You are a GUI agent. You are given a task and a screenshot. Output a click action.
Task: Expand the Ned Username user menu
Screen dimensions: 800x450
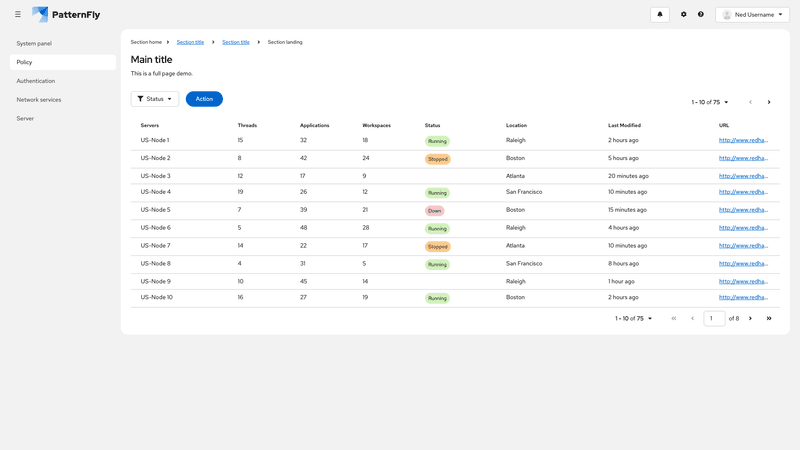pyautogui.click(x=752, y=15)
